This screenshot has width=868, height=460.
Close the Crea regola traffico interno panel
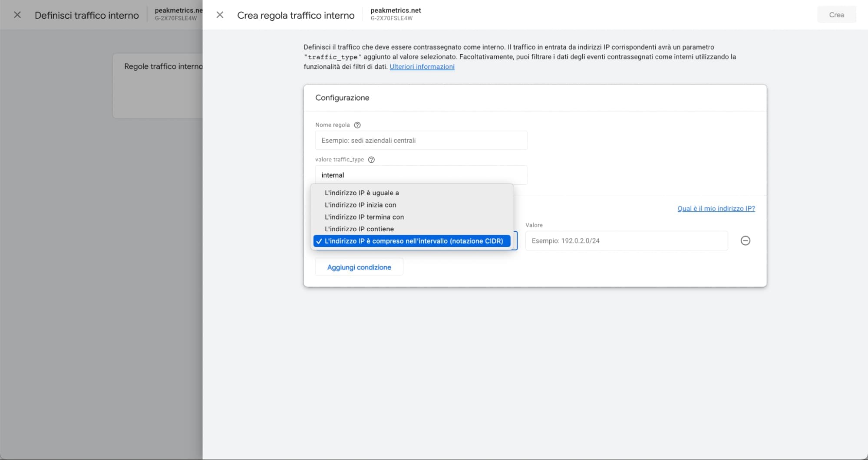[x=220, y=15]
